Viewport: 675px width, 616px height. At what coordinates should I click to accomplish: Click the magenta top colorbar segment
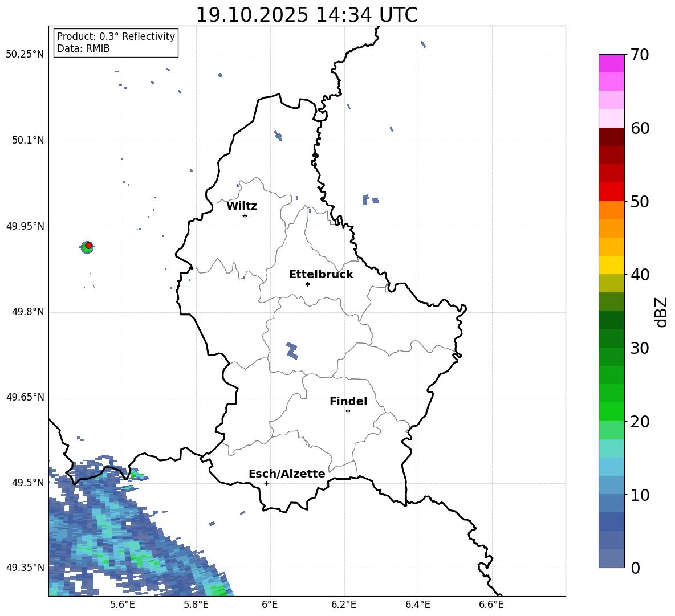611,63
